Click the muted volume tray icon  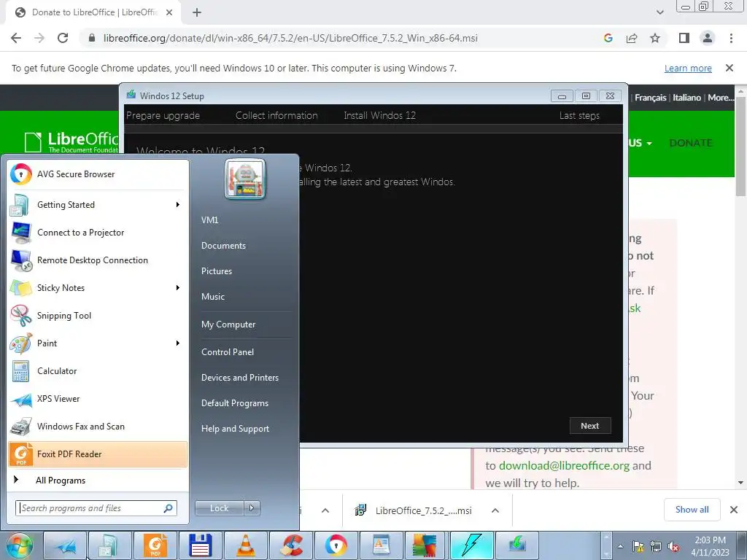coord(673,546)
